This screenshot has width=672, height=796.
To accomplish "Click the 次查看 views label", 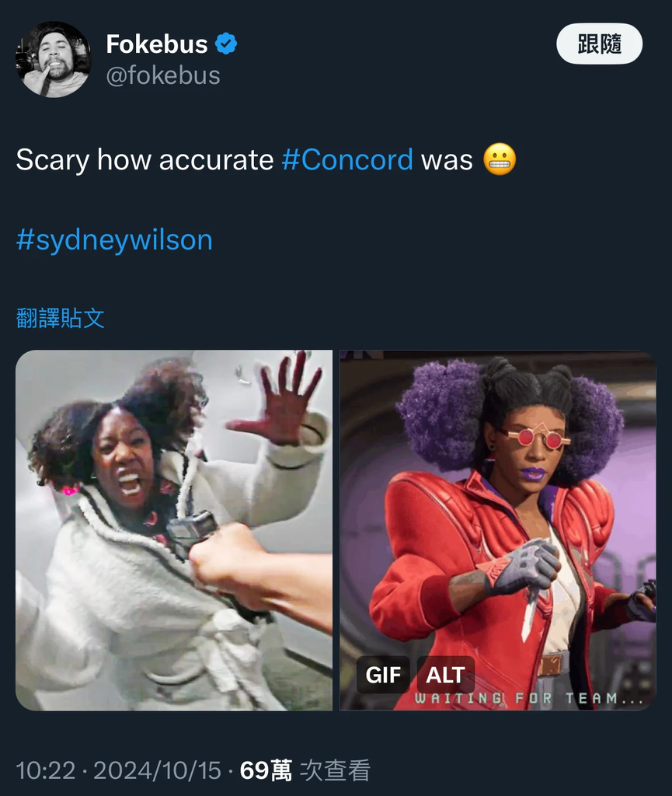I will pos(335,770).
